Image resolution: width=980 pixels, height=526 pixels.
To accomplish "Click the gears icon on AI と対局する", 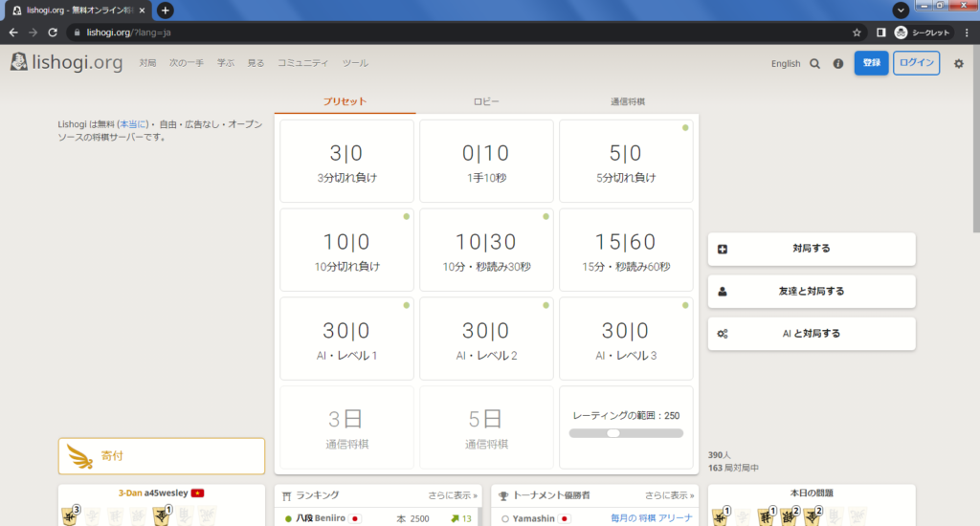I will 723,334.
